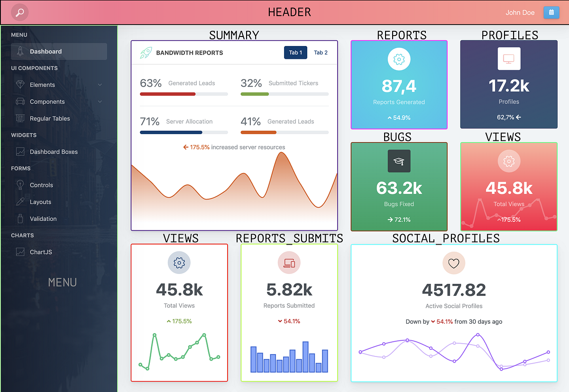
Task: Click the monitor icon on the Profiles card
Action: [x=509, y=59]
